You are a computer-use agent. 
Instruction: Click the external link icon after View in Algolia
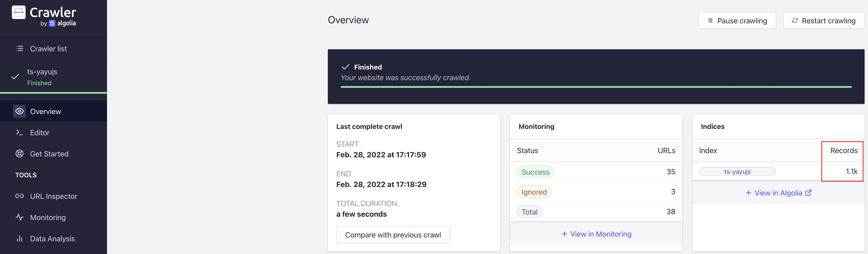tap(808, 193)
